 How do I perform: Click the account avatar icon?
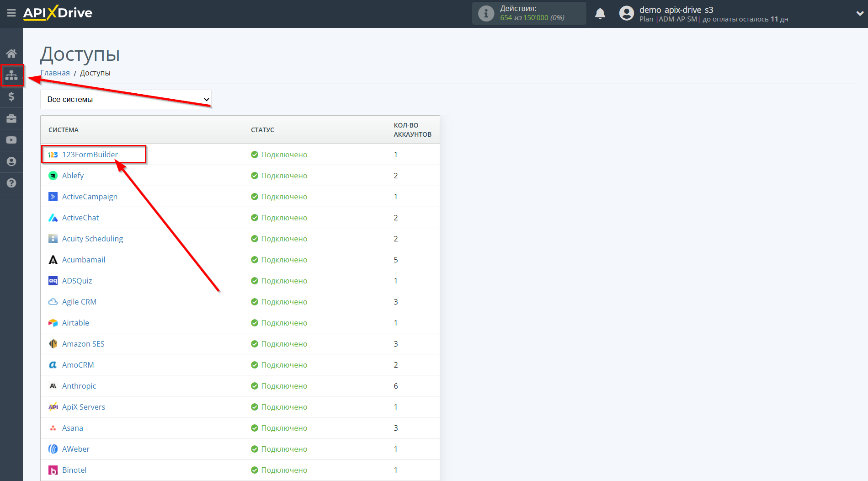coord(627,13)
